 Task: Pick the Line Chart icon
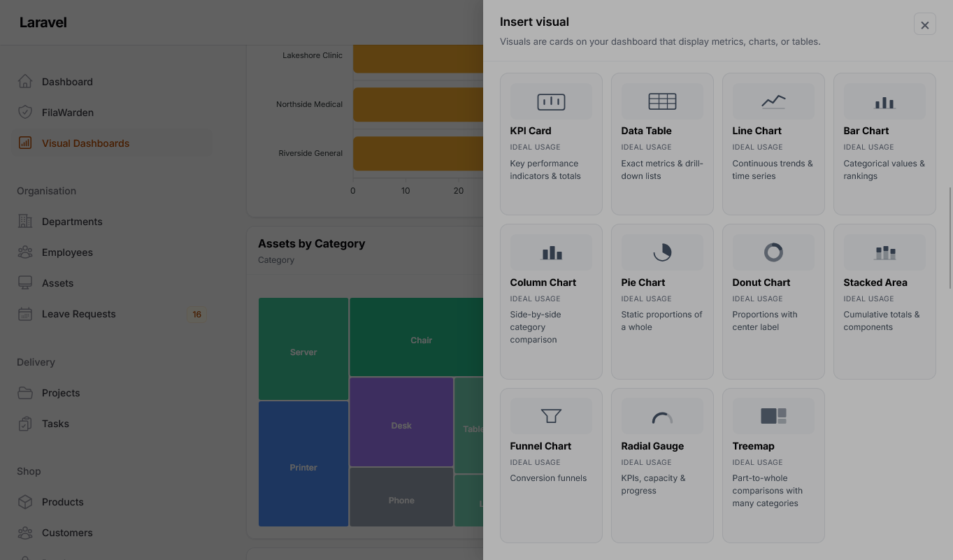click(773, 102)
